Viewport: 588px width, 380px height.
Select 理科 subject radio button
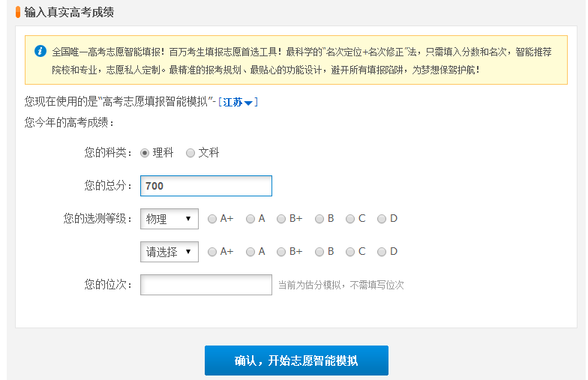pyautogui.click(x=145, y=153)
